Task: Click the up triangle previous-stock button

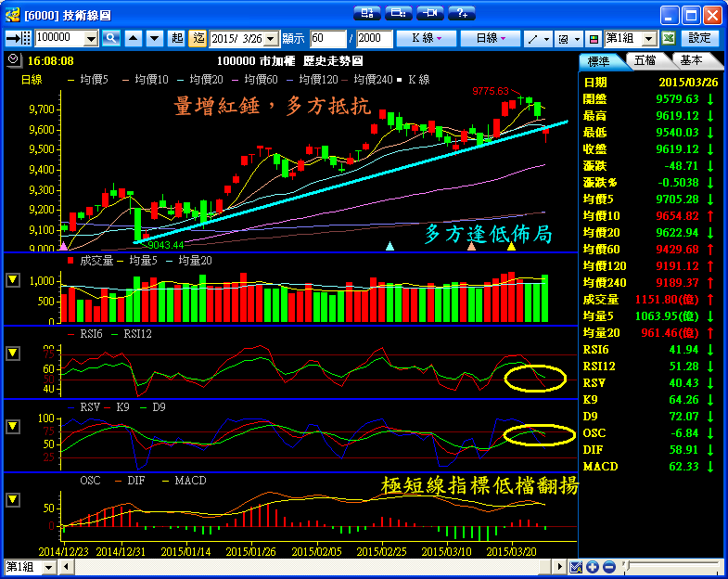Action: [x=133, y=38]
